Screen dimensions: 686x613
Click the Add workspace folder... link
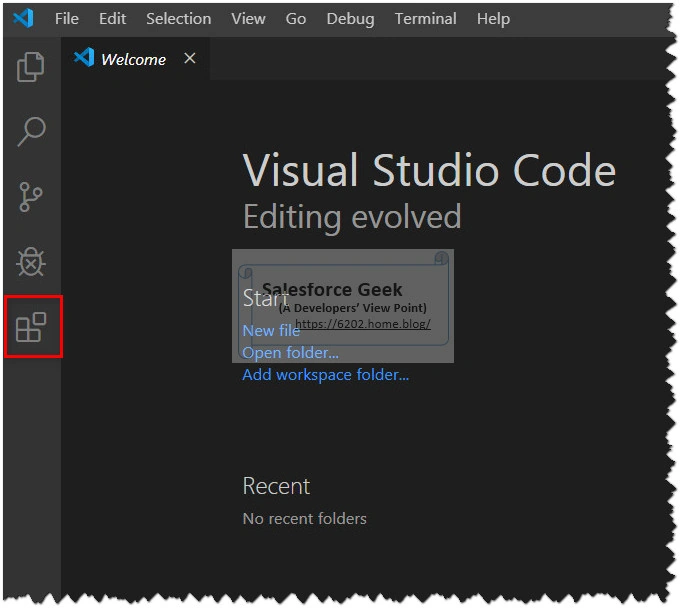point(326,375)
